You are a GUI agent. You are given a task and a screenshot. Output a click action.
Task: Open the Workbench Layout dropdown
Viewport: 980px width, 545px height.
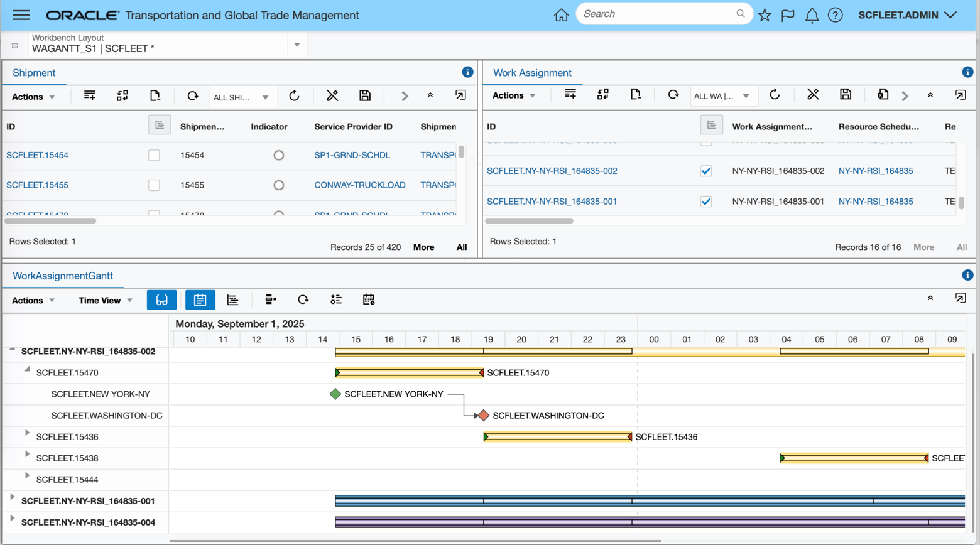[297, 45]
